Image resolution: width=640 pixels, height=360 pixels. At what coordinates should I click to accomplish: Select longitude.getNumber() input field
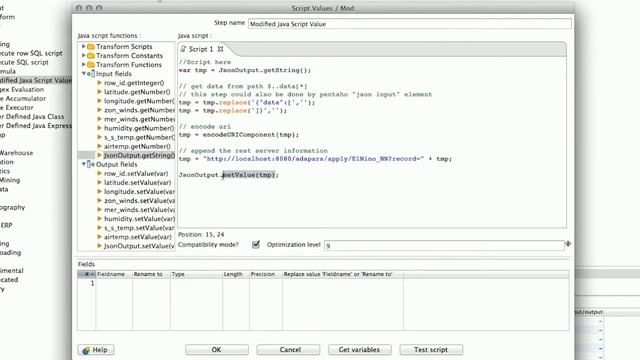coord(139,101)
